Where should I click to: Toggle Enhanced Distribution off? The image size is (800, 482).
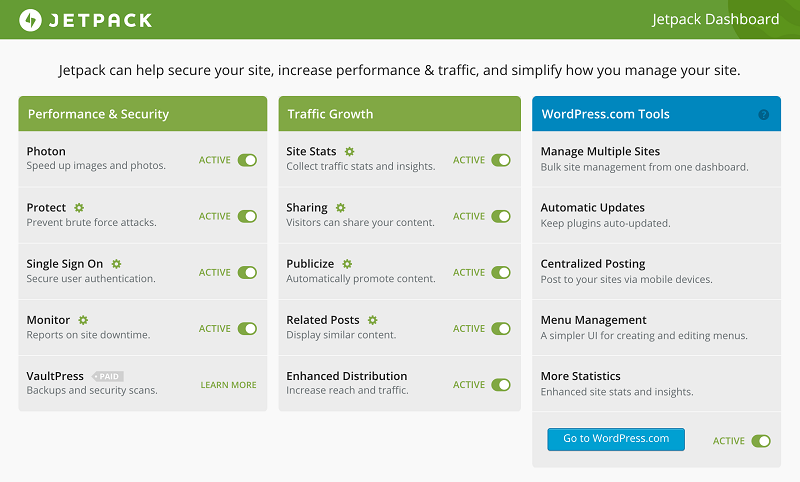coord(501,384)
